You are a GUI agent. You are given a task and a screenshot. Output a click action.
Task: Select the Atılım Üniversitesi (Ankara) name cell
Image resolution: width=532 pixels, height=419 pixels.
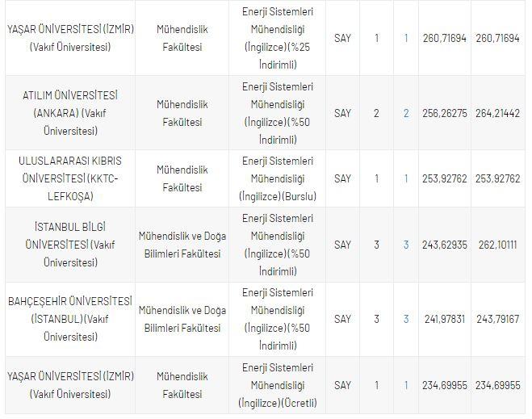69,113
